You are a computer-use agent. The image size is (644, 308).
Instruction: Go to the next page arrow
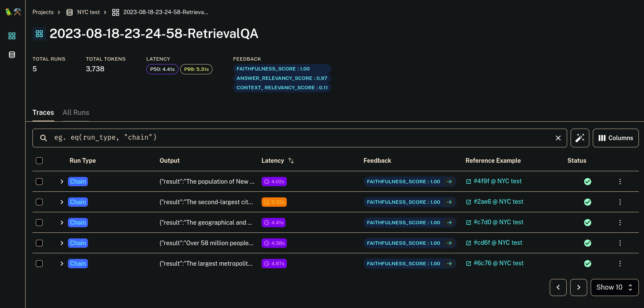tap(579, 287)
